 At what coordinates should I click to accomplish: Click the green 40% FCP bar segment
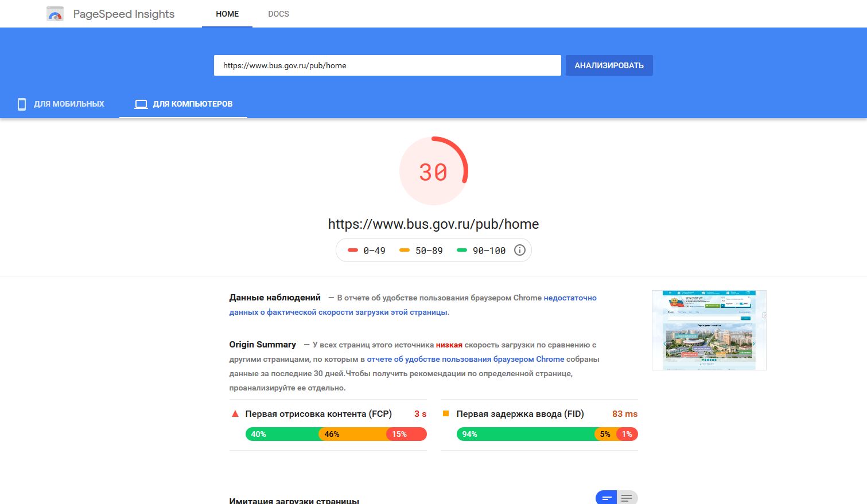[282, 434]
